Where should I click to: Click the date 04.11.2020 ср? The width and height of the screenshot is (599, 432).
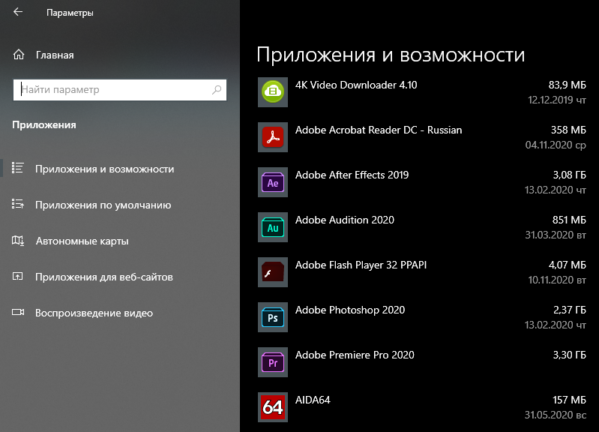(x=556, y=145)
